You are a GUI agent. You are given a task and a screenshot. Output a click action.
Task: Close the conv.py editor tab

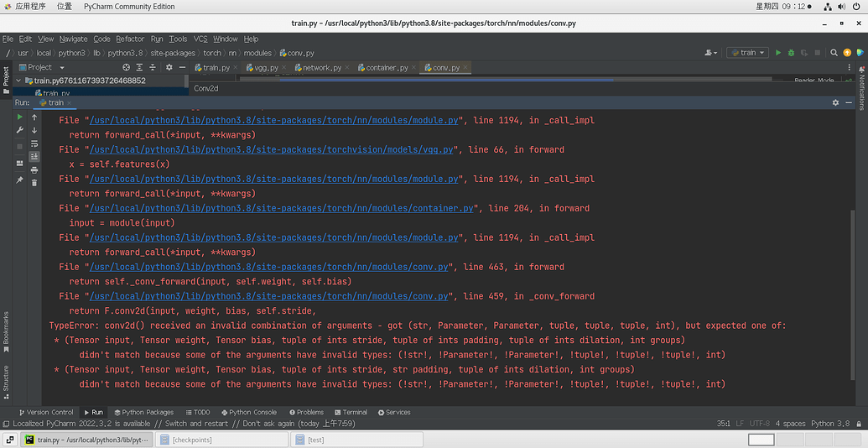[465, 68]
